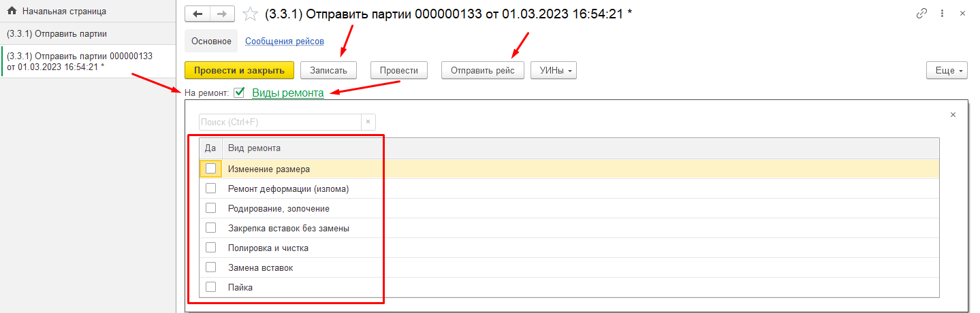Image resolution: width=980 pixels, height=313 pixels.
Task: Uncheck the На ремонт checkbox
Action: coord(239,93)
